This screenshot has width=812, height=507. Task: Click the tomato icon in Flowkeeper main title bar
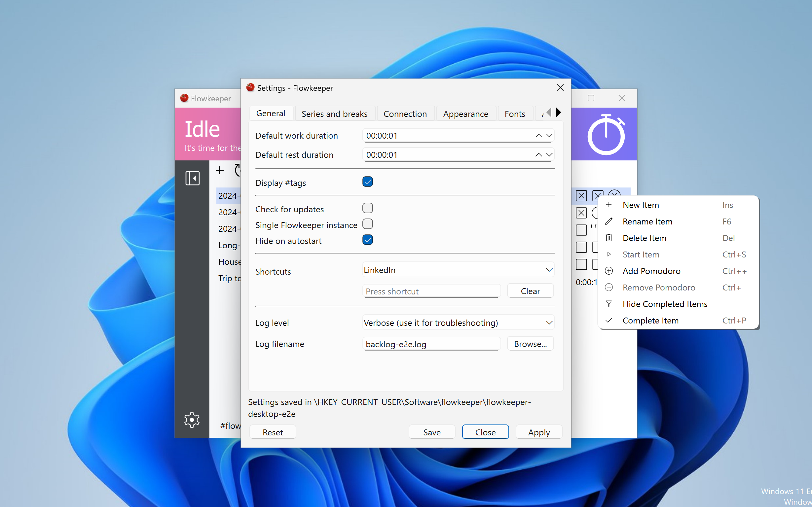pyautogui.click(x=184, y=98)
